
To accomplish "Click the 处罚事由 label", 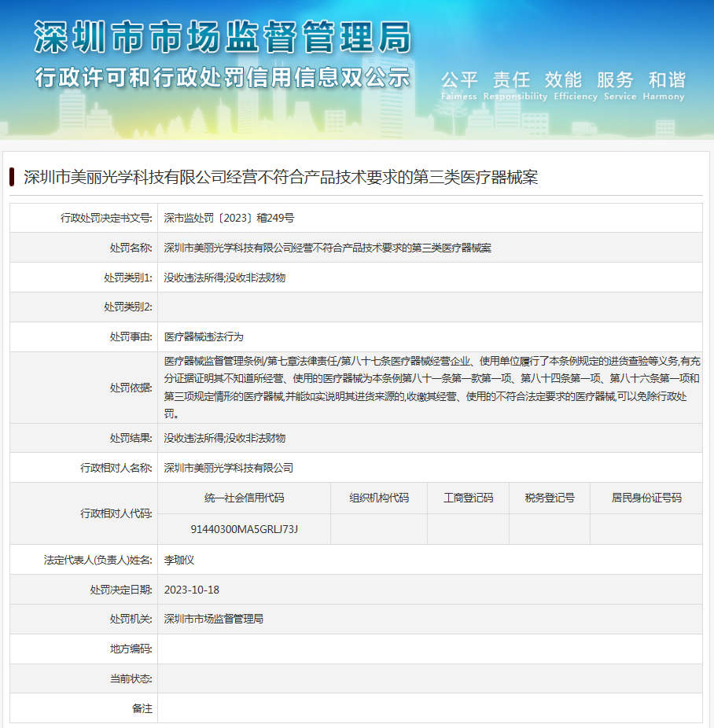I will click(x=131, y=336).
